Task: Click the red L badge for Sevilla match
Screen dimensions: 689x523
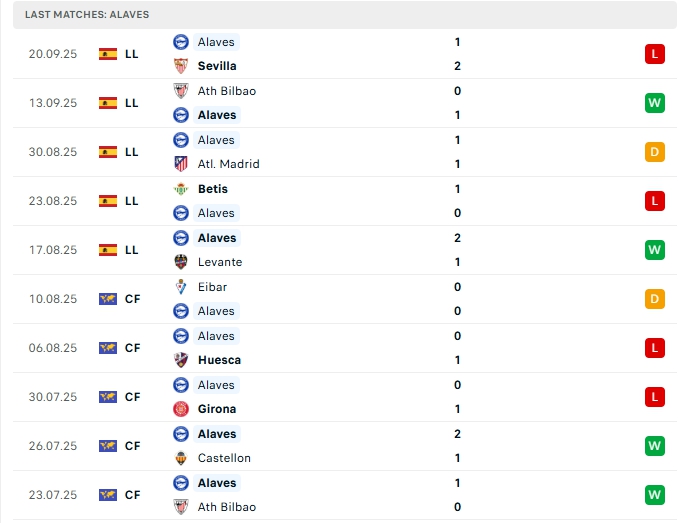Action: click(655, 54)
